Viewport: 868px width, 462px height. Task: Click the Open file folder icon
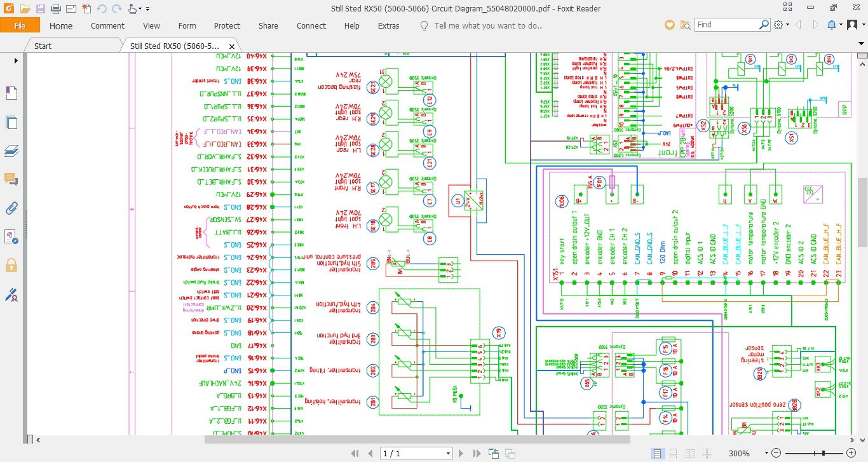pyautogui.click(x=25, y=9)
